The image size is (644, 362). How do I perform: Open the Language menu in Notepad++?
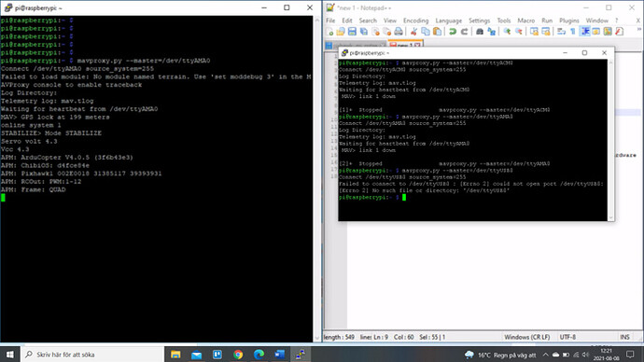click(449, 21)
